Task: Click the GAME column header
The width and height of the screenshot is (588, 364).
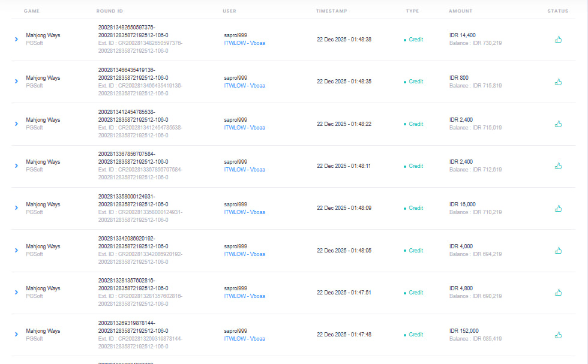Action: [x=31, y=11]
